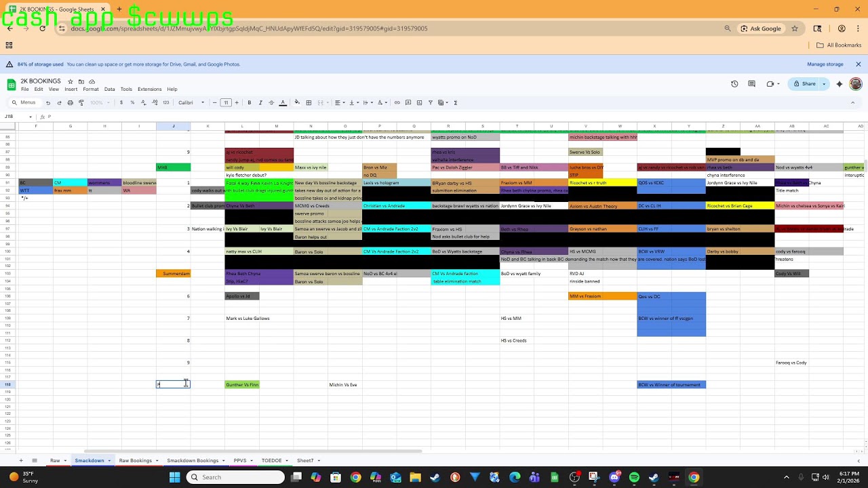Screen dimensions: 868x488
Task: Print the spreadsheet using the printer icon
Action: [70, 103]
